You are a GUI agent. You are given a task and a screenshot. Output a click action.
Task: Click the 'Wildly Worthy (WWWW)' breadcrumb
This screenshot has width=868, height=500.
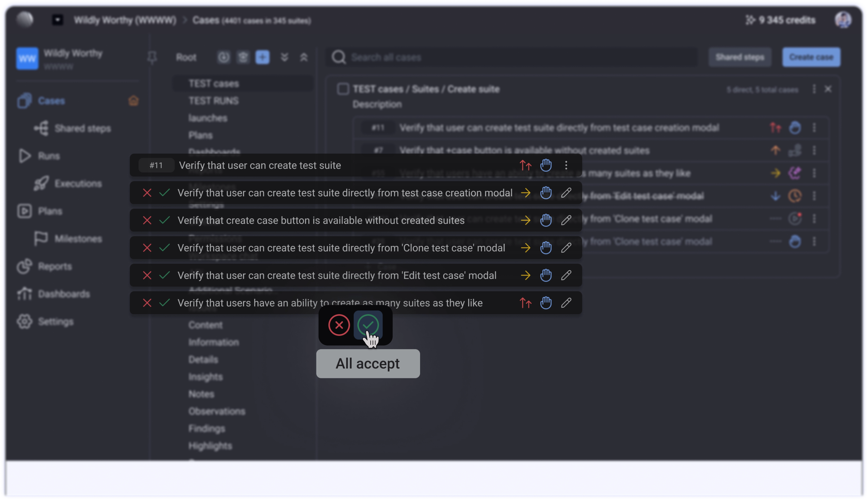pos(125,20)
